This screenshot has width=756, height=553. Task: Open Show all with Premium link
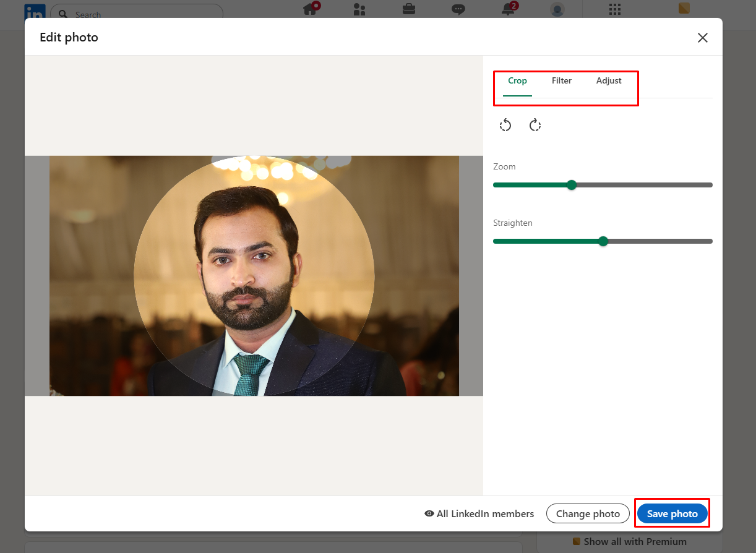629,541
